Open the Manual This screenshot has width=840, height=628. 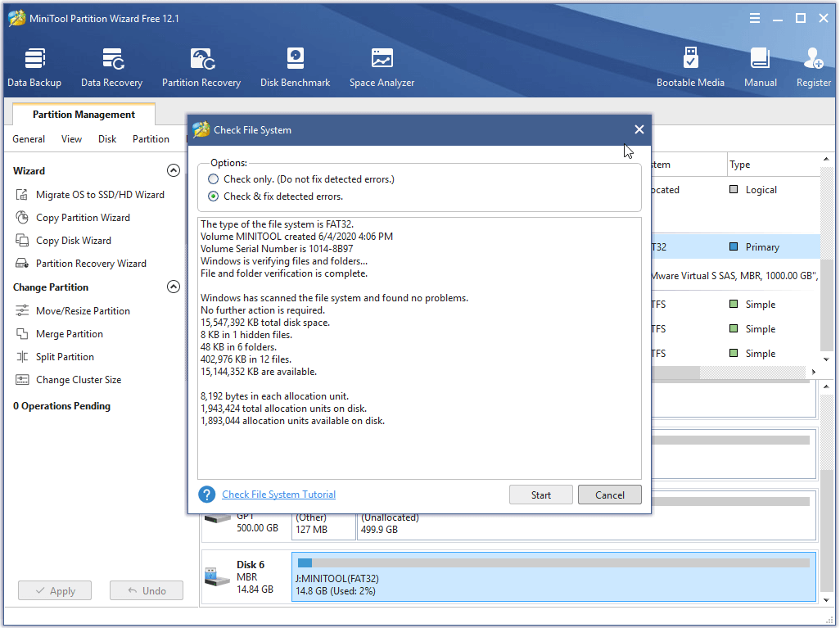pyautogui.click(x=761, y=67)
